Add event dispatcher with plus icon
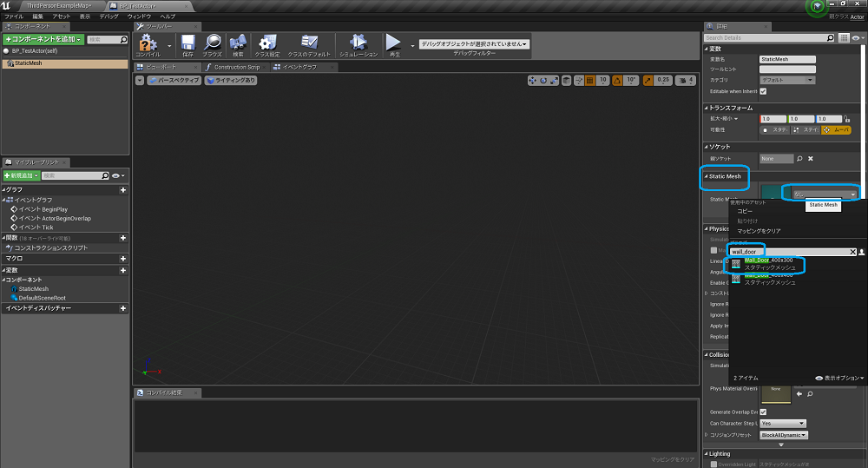 [x=123, y=308]
